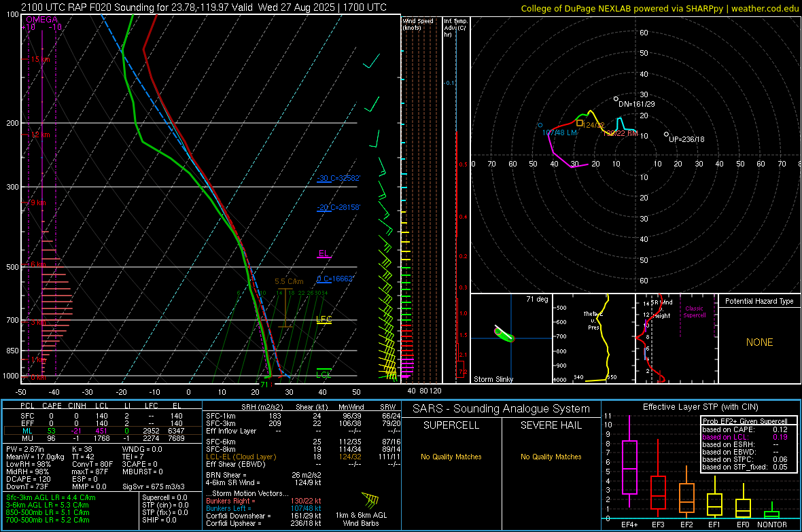Click the SHIP = 0.0 value
Image resolution: width=802 pixels, height=532 pixels.
point(159,520)
